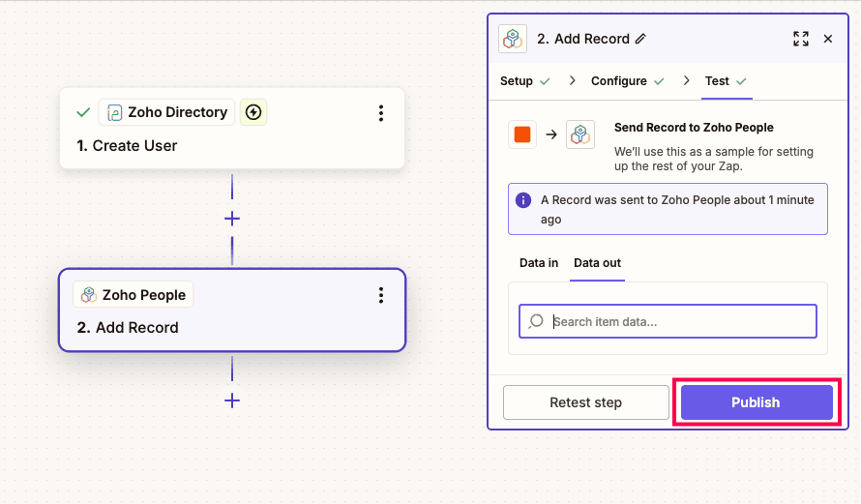861x504 pixels.
Task: Select the Test tab
Action: point(717,81)
